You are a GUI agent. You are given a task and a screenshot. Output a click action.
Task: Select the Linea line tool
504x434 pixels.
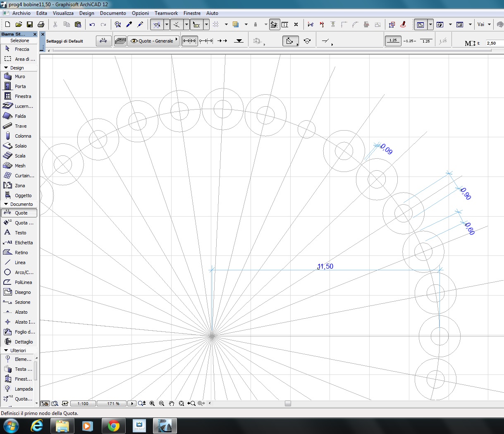pos(19,262)
